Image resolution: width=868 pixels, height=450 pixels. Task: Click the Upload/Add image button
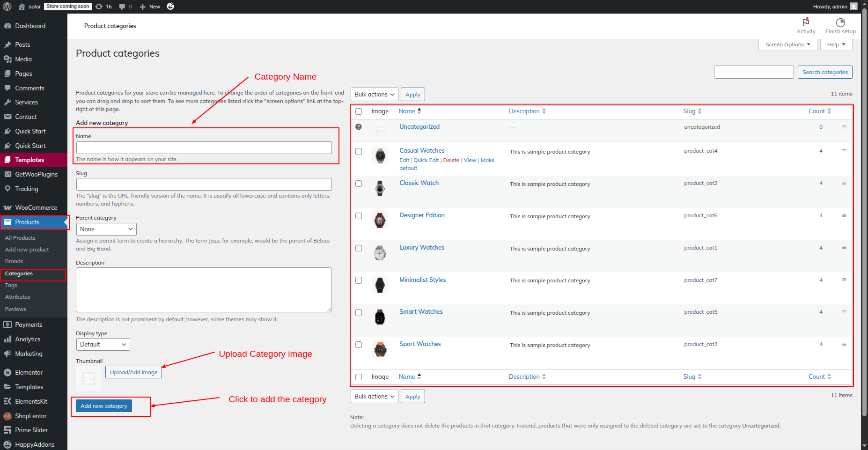click(x=133, y=372)
